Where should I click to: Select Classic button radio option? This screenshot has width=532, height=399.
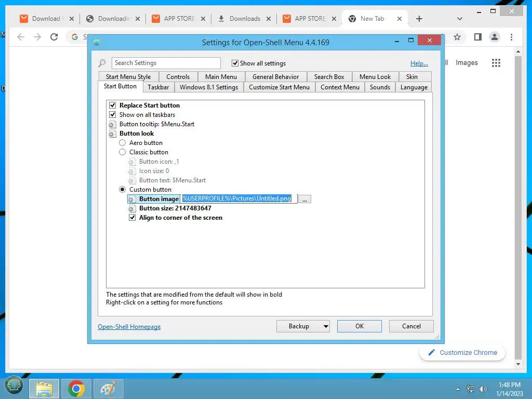[123, 152]
